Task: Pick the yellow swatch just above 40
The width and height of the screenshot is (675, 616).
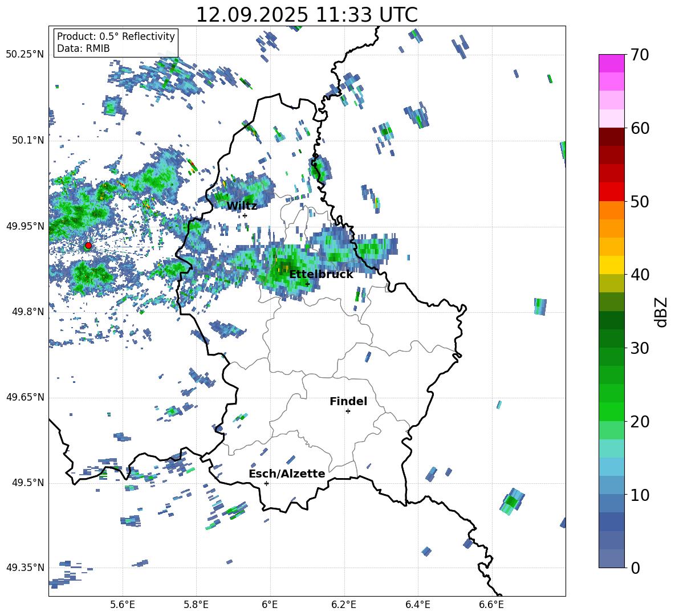Action: 611,265
